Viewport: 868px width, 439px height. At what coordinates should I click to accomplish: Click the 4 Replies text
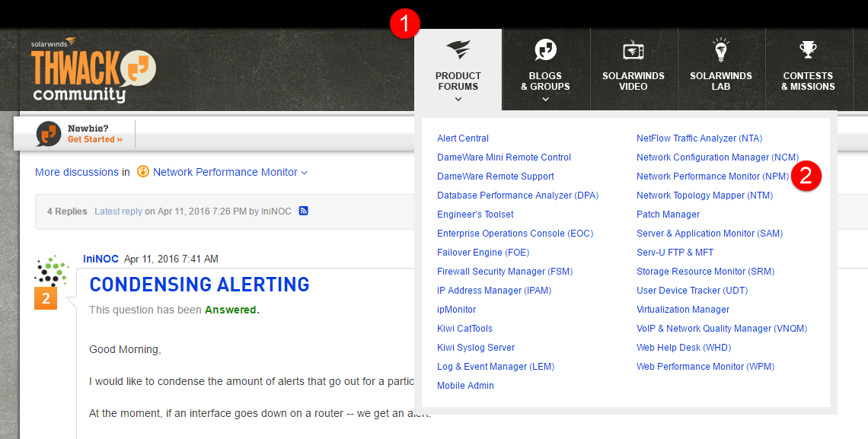[67, 212]
